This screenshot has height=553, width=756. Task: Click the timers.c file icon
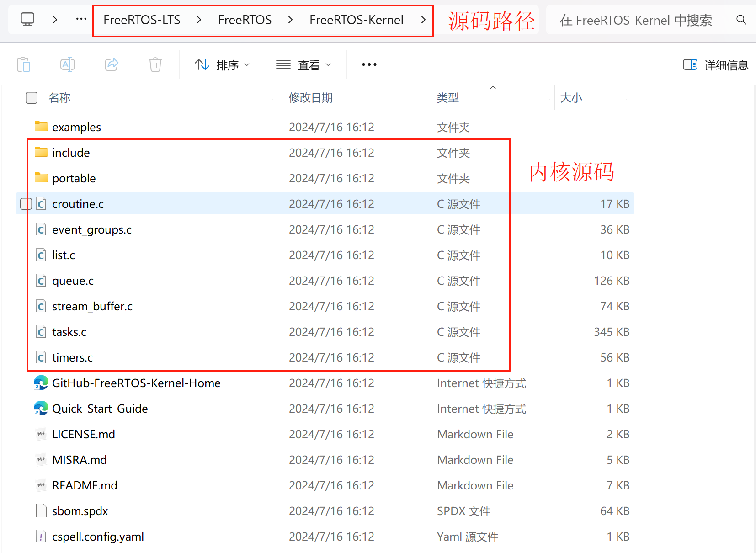pos(41,357)
